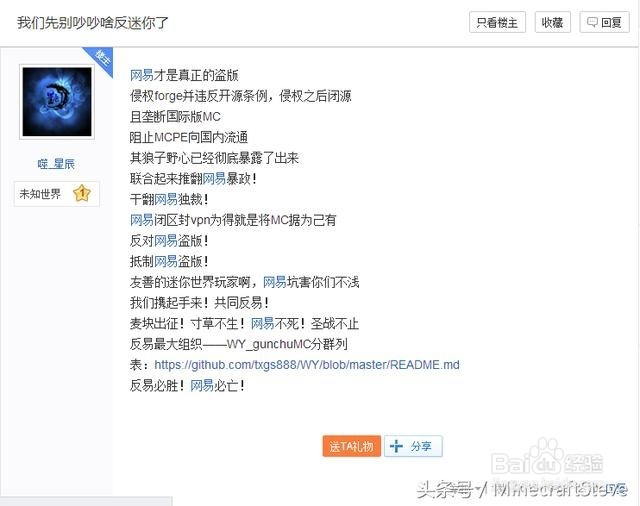Click 网易 link before 闭区封vpn text
Viewport: 640px width, 506px height.
coord(142,220)
